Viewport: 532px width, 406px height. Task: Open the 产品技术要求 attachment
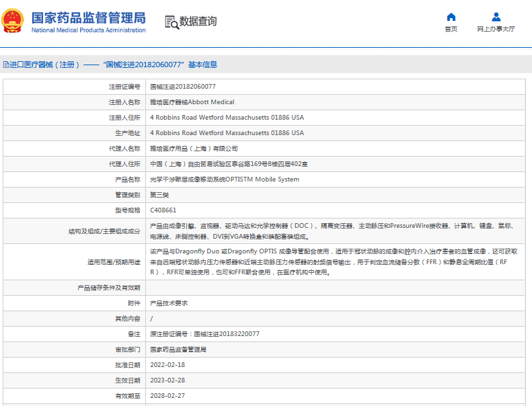[x=169, y=303]
